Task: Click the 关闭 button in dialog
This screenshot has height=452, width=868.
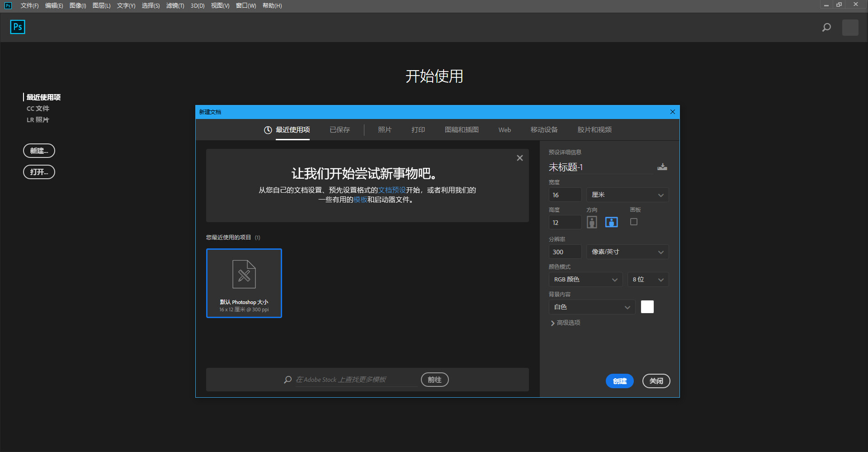Action: 656,381
